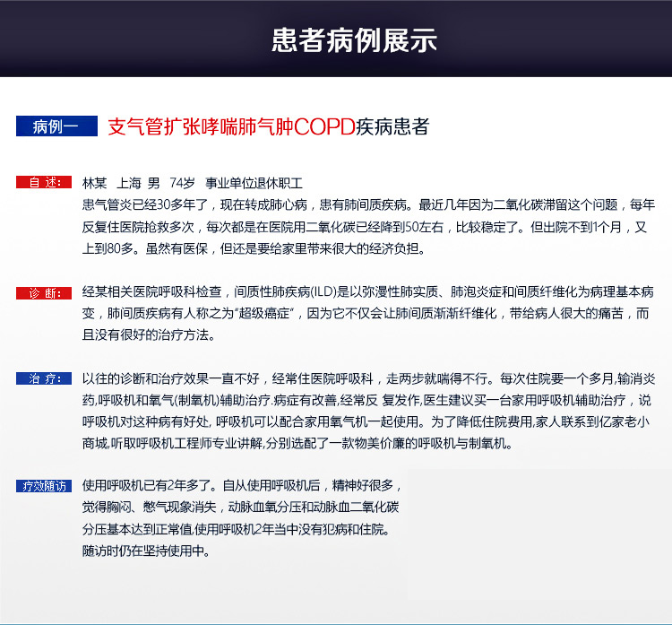Select the red 诊断 tag
This screenshot has width=672, height=625.
[x=44, y=293]
